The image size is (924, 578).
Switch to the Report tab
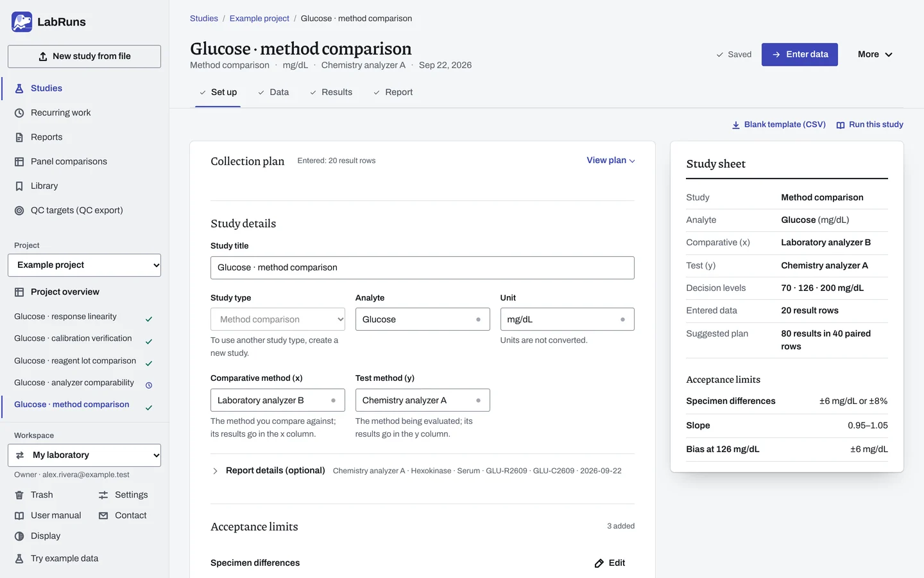pyautogui.click(x=393, y=92)
